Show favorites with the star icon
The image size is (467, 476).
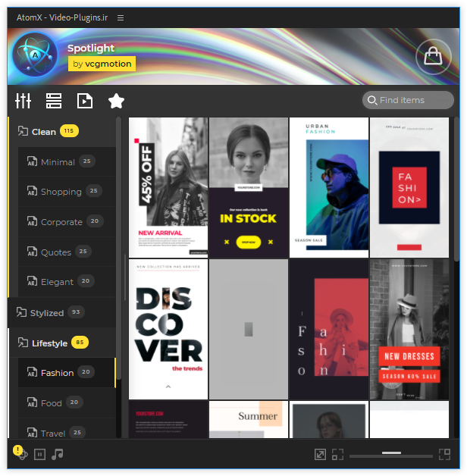(116, 101)
